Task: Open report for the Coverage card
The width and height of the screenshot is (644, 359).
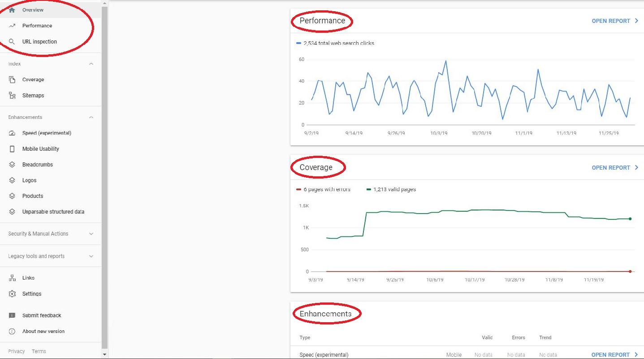Action: pyautogui.click(x=614, y=168)
